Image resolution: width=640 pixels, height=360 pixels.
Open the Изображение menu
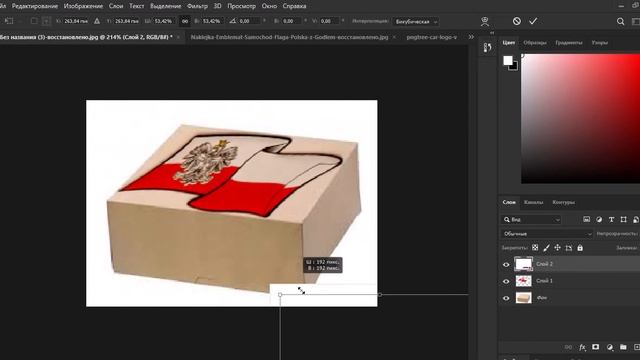(83, 6)
